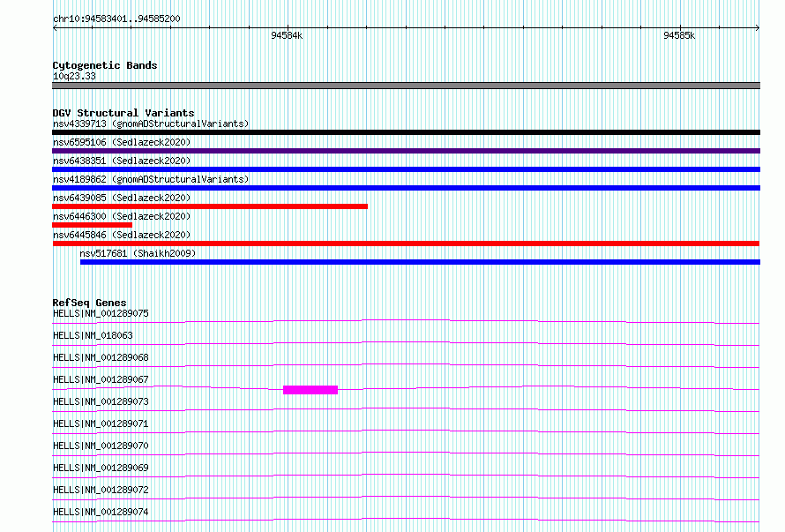Viewport: 785px width, 532px height.
Task: Open the nsv6445846 Sedlazeck2020 label
Action: [x=122, y=235]
